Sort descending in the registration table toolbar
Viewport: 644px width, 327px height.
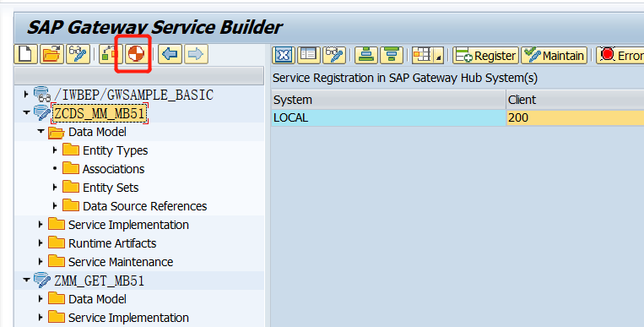click(392, 55)
